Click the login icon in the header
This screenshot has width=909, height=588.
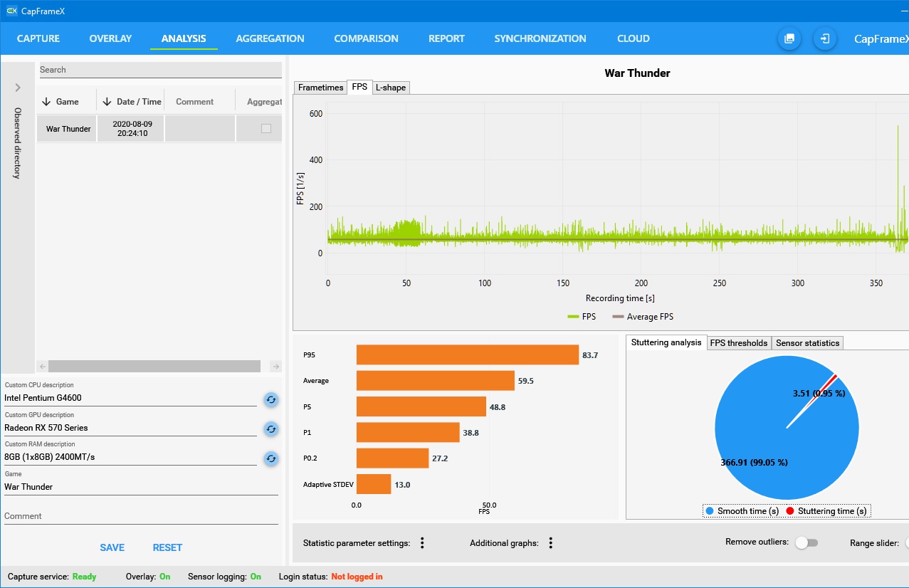(825, 38)
